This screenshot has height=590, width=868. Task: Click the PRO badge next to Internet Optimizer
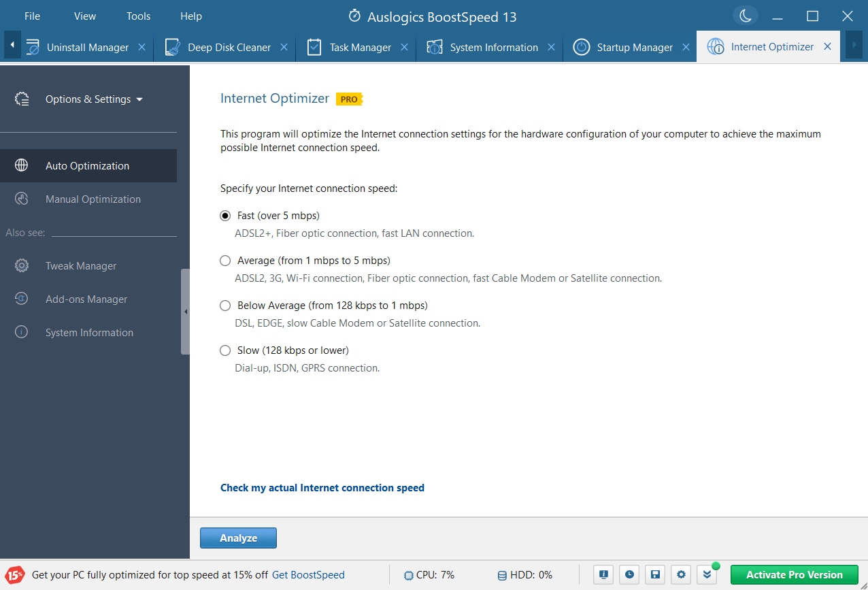coord(350,99)
